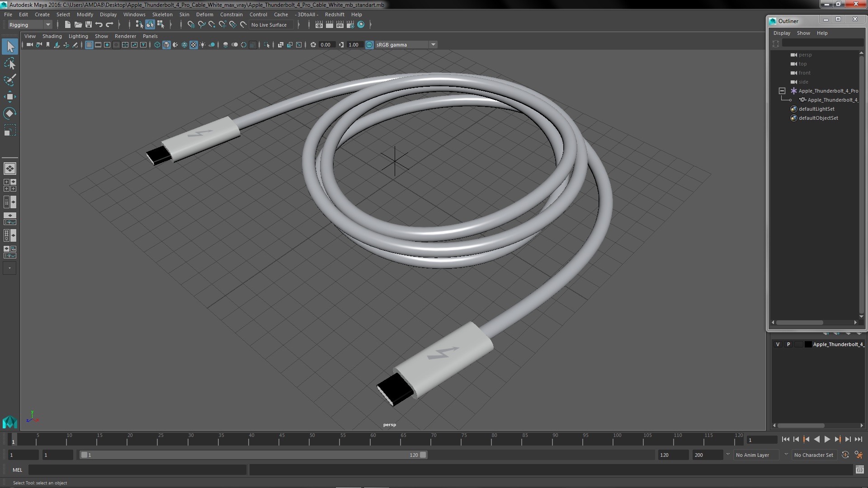Screen dimensions: 868x488
Task: Select the arrow Select tool in toolbox
Action: point(10,47)
